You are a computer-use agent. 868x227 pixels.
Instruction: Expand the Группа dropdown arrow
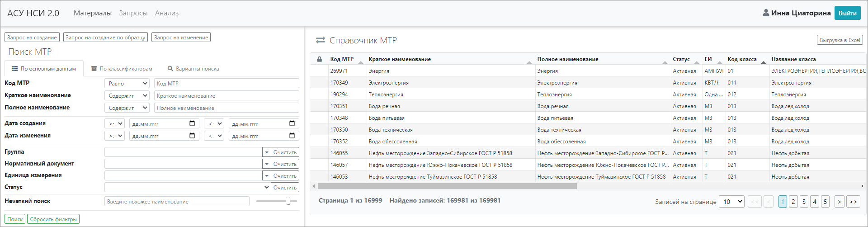[x=267, y=152]
